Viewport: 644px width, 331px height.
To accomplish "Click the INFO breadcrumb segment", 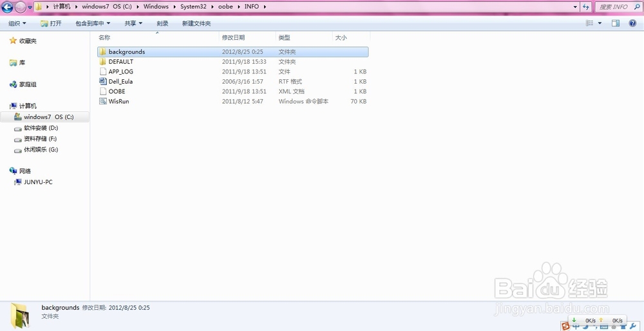I will point(252,6).
